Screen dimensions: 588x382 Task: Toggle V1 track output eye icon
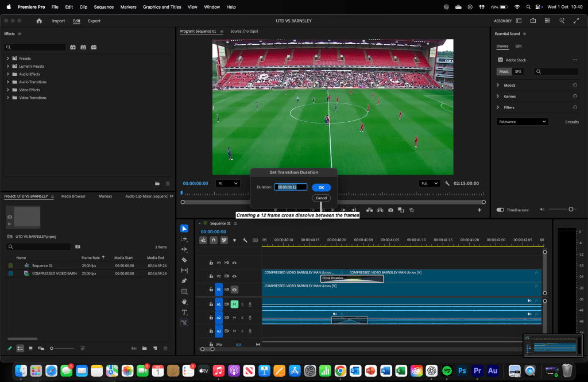click(234, 290)
